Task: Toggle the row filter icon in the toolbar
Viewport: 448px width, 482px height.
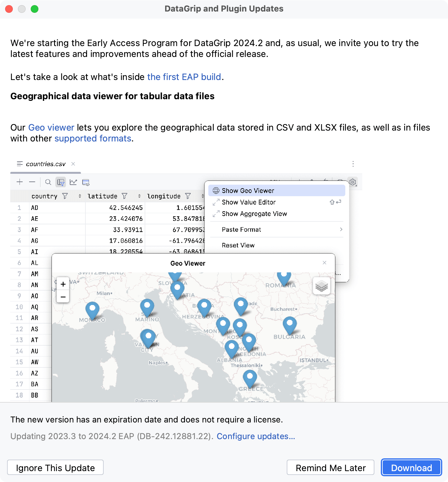Action: point(61,182)
